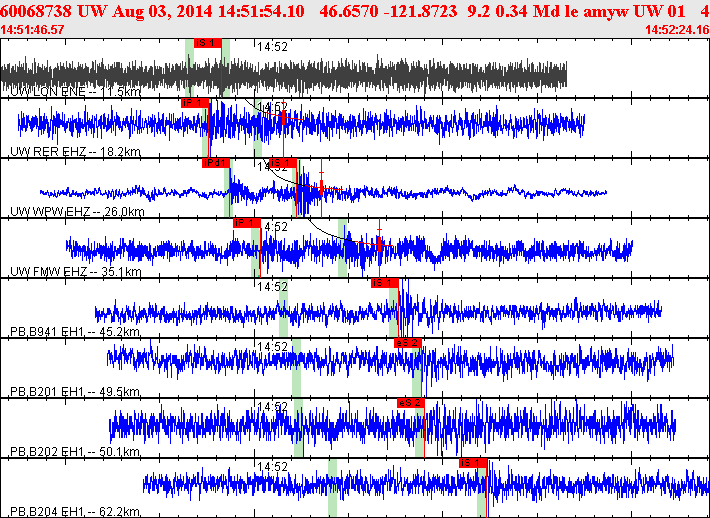This screenshot has height=518, width=710.
Task: Click origin time '14:51:54.10' in header
Action: click(x=261, y=11)
